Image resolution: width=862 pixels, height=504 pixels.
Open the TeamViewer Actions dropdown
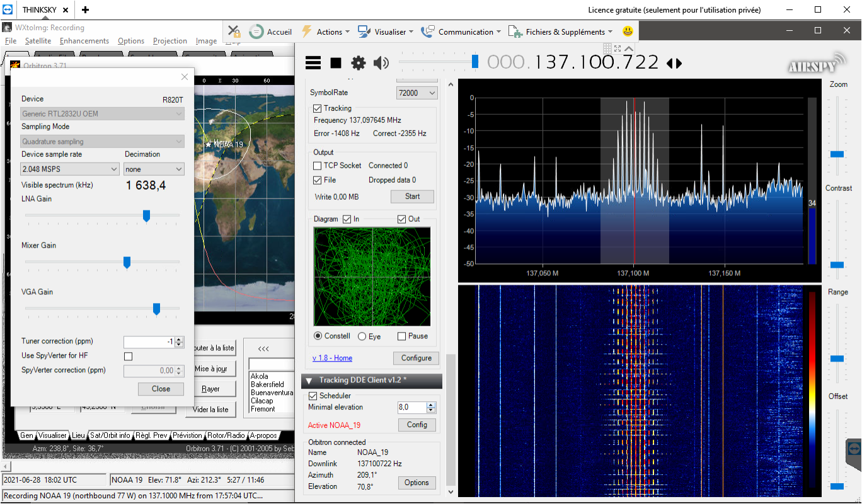(326, 31)
